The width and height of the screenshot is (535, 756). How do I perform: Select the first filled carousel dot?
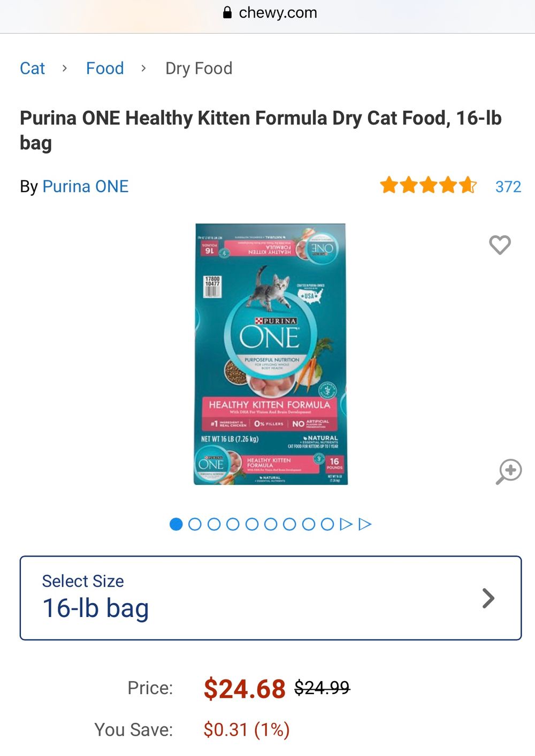click(176, 524)
